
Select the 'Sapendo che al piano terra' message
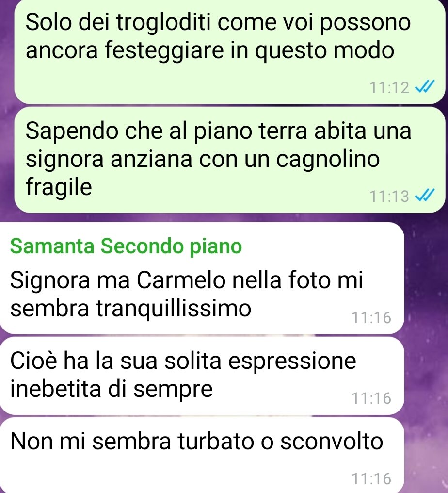pyautogui.click(x=230, y=160)
